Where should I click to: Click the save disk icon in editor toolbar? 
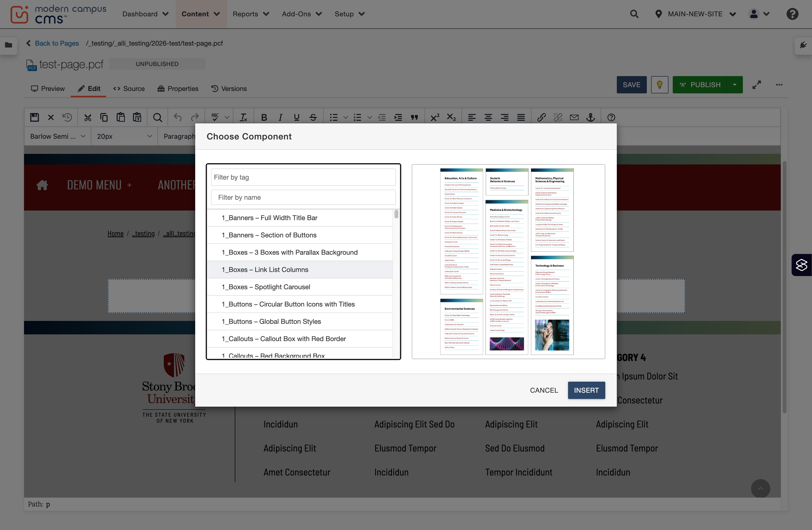[35, 117]
